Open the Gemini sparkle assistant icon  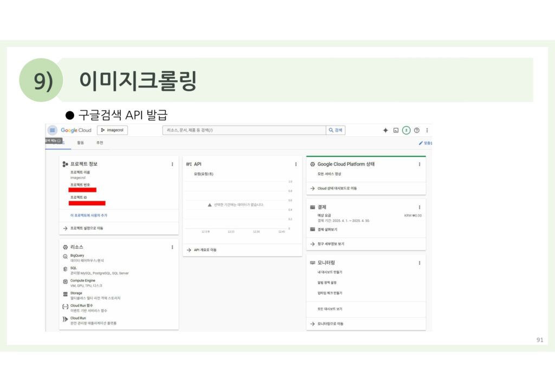point(385,130)
